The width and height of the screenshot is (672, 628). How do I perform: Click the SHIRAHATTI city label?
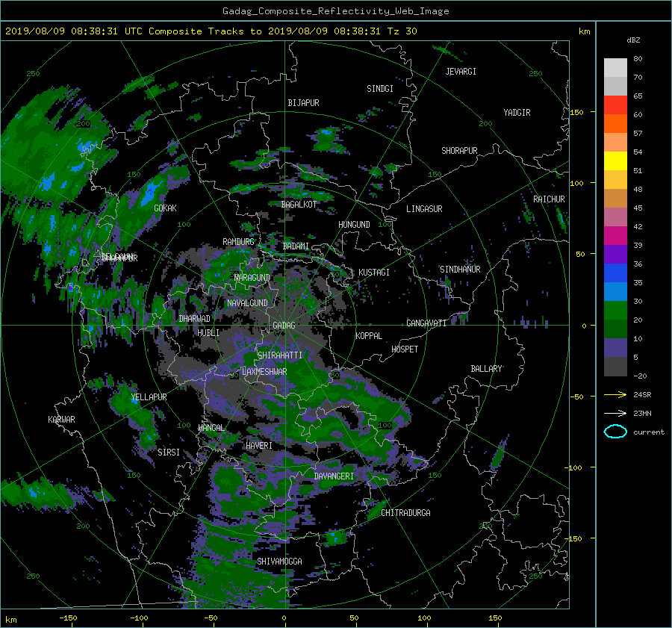280,355
